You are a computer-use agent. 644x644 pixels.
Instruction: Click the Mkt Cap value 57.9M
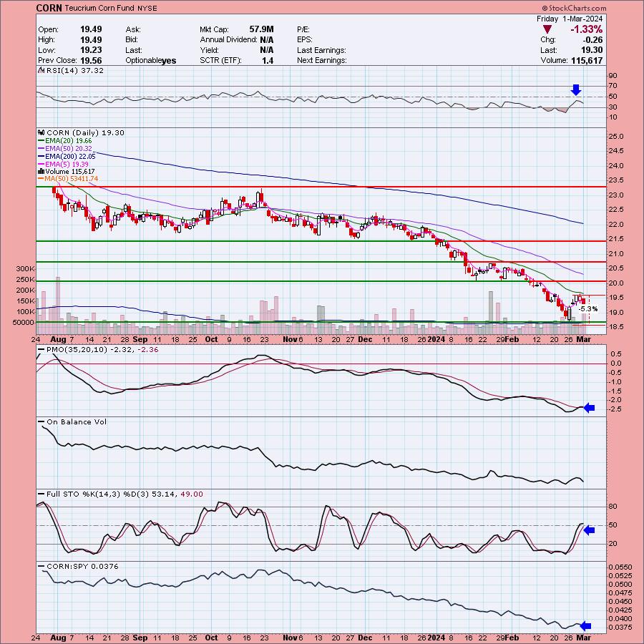pyautogui.click(x=261, y=29)
